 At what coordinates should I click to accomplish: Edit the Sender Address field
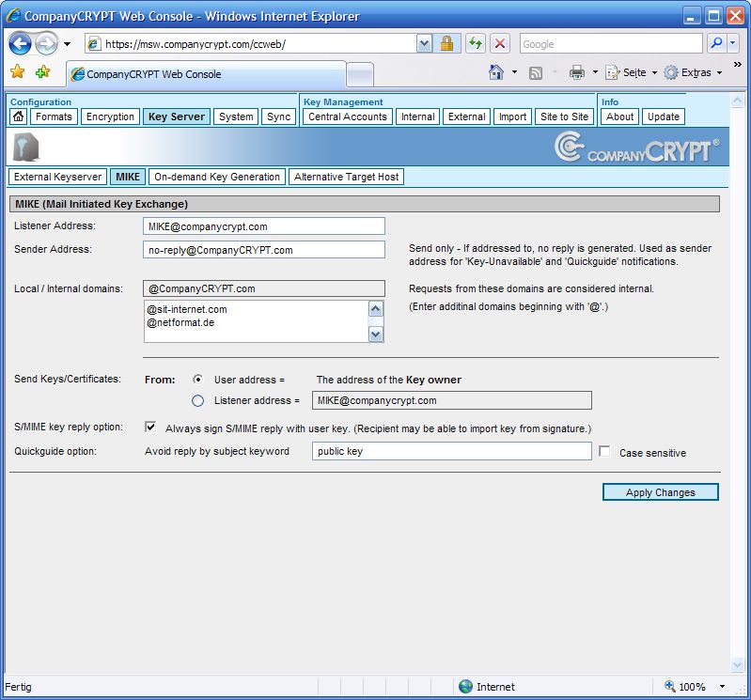(x=264, y=250)
